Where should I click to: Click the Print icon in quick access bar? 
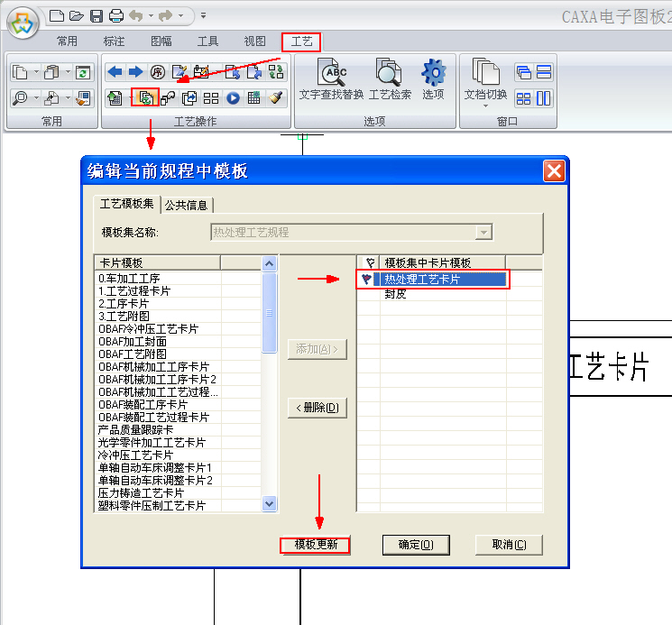coord(116,15)
